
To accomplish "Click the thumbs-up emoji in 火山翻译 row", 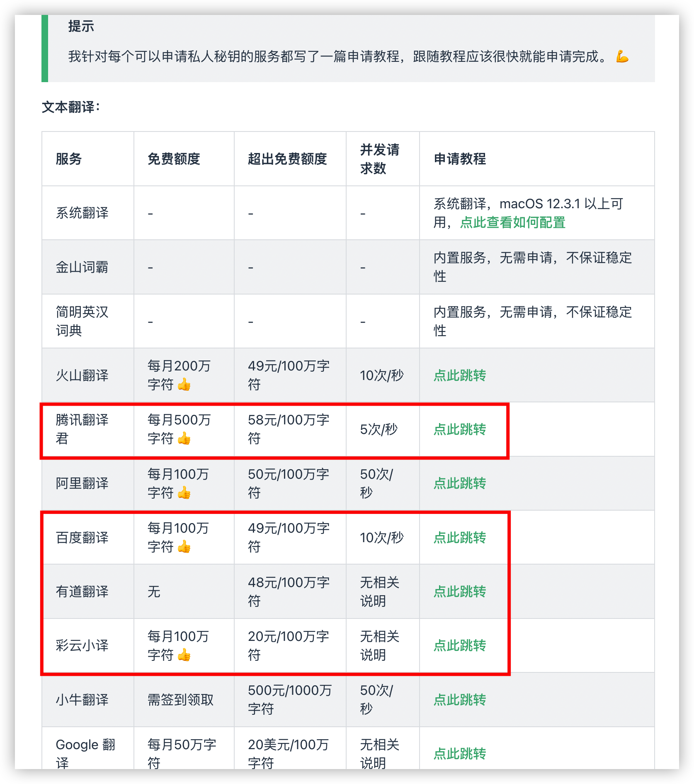I will pos(184,385).
